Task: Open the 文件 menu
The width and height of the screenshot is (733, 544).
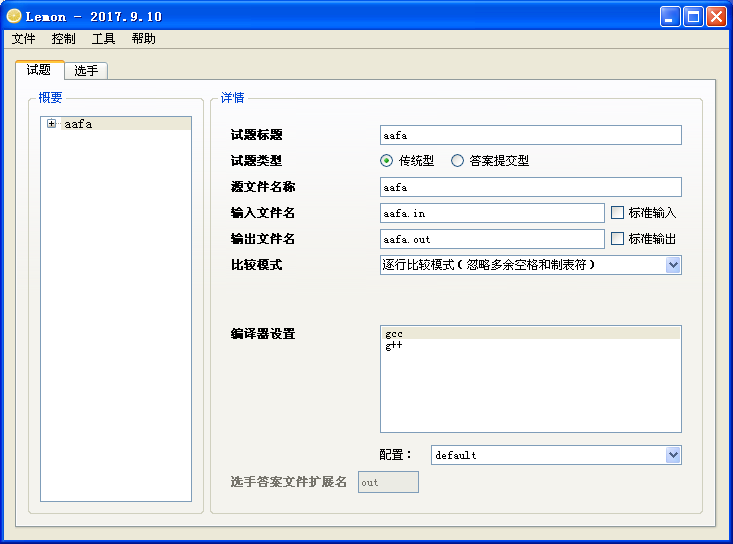Action: (x=23, y=39)
